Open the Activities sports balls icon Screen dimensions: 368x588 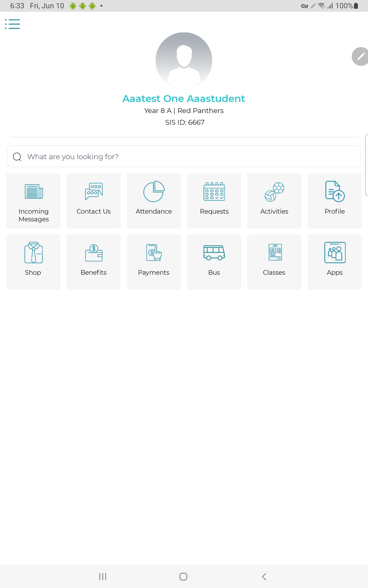coord(274,192)
